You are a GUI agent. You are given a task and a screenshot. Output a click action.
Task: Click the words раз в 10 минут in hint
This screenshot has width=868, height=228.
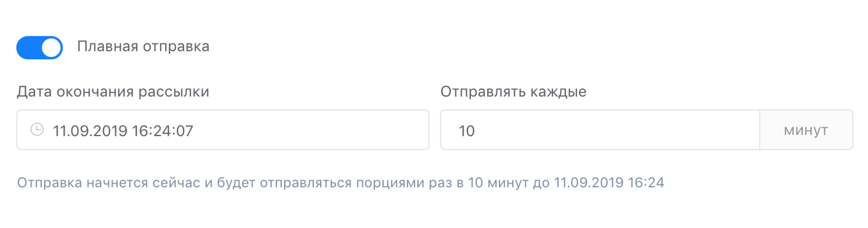tap(474, 183)
